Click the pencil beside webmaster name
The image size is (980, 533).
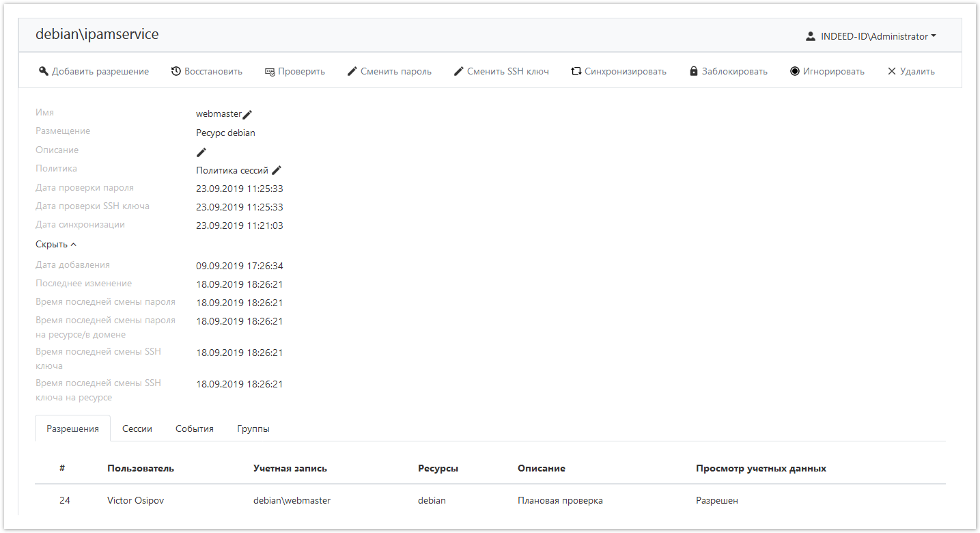click(249, 114)
